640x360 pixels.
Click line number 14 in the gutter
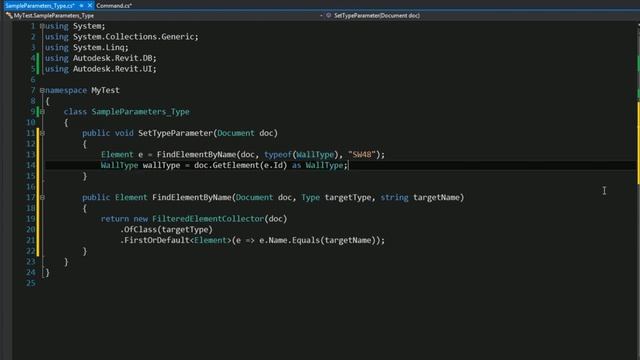pos(31,165)
